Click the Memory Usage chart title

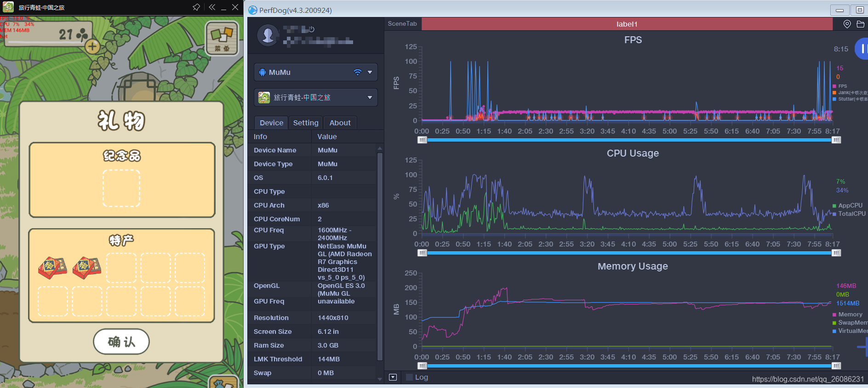[633, 266]
